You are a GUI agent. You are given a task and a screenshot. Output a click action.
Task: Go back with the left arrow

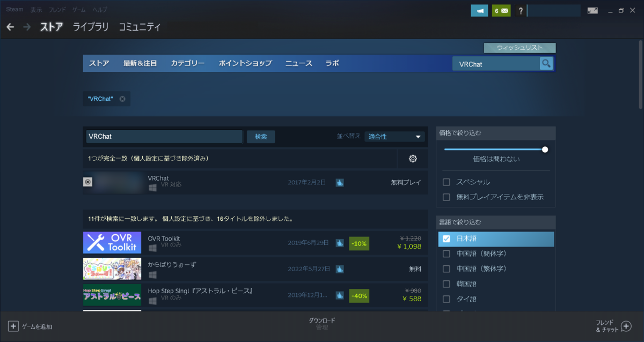pyautogui.click(x=10, y=27)
